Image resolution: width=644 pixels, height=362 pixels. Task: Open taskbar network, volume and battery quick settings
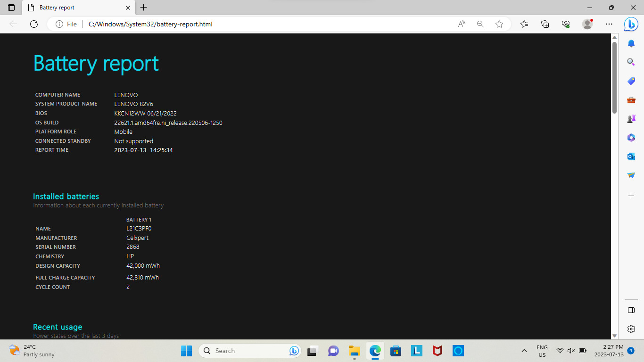[571, 351]
